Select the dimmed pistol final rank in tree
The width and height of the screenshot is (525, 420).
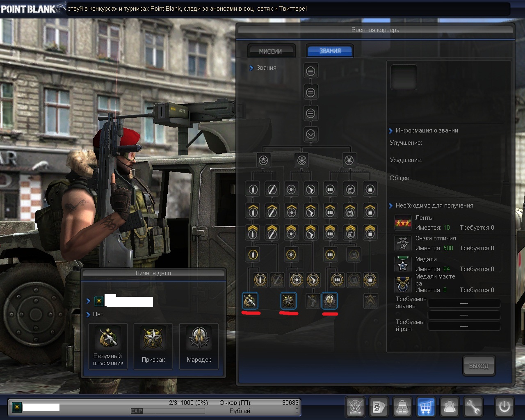click(x=313, y=301)
